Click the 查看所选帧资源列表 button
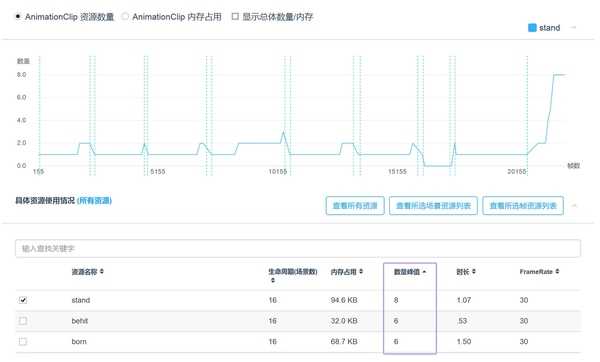This screenshot has width=600, height=362. pos(523,206)
